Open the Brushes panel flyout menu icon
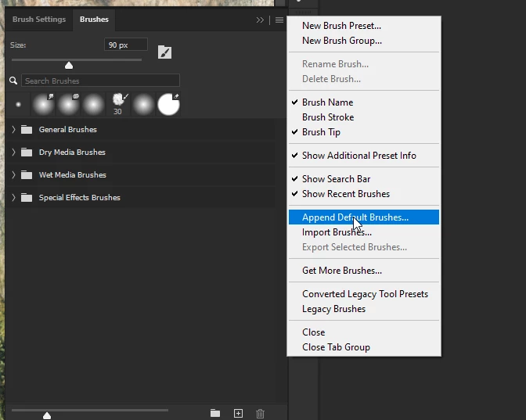 (279, 20)
